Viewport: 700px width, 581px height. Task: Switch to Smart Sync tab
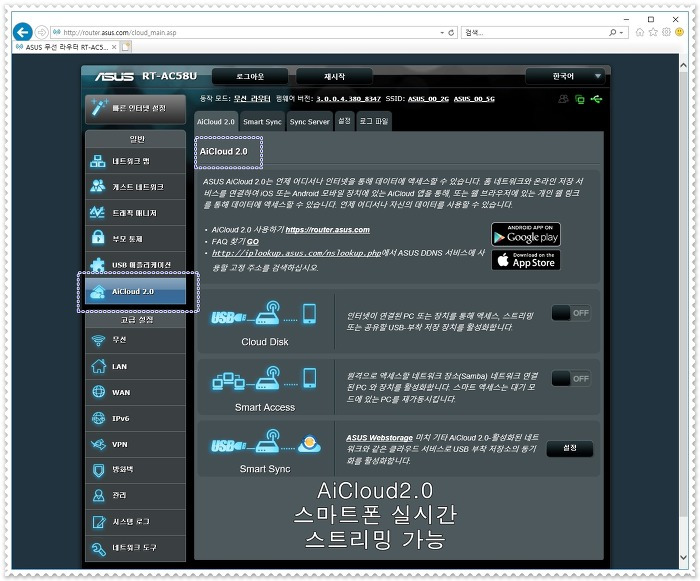pos(262,121)
